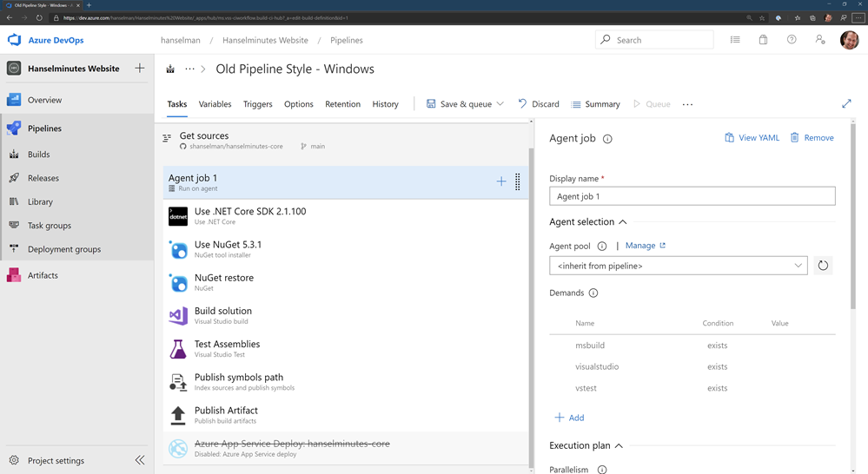Go to Overview in sidebar
This screenshot has height=474, width=868.
(x=77, y=100)
